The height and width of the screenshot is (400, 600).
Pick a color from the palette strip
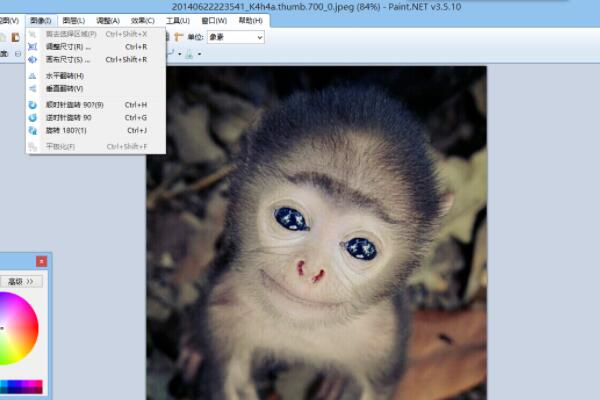pos(21,387)
